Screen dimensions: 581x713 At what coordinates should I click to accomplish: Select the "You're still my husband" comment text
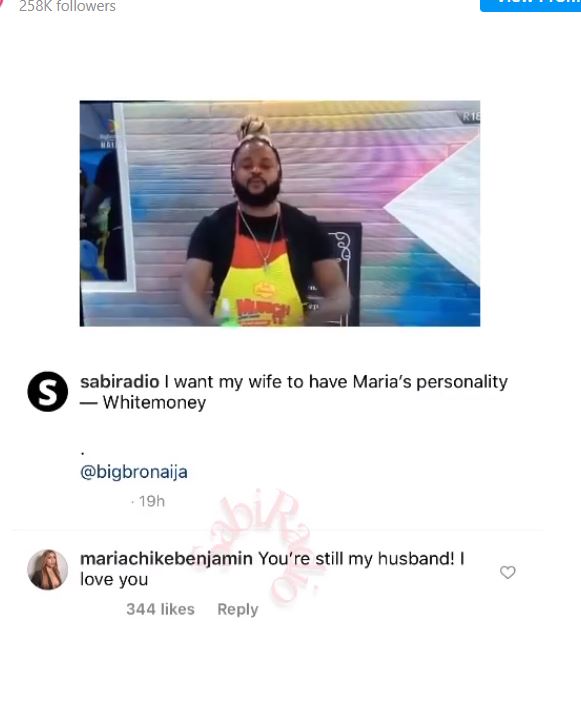(272, 568)
